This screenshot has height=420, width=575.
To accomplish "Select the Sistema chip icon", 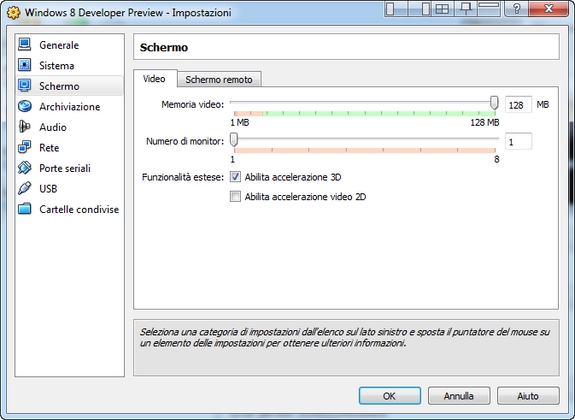I will point(25,65).
